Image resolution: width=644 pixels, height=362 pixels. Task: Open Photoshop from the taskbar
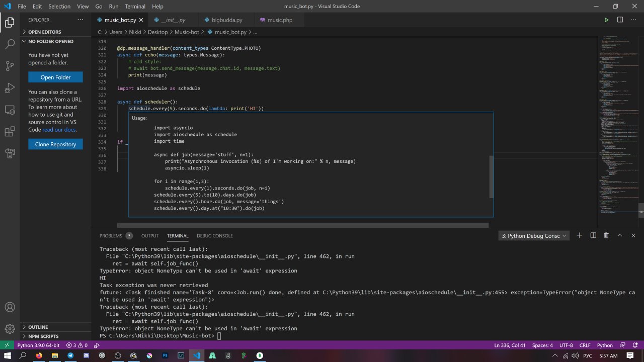[x=165, y=355]
